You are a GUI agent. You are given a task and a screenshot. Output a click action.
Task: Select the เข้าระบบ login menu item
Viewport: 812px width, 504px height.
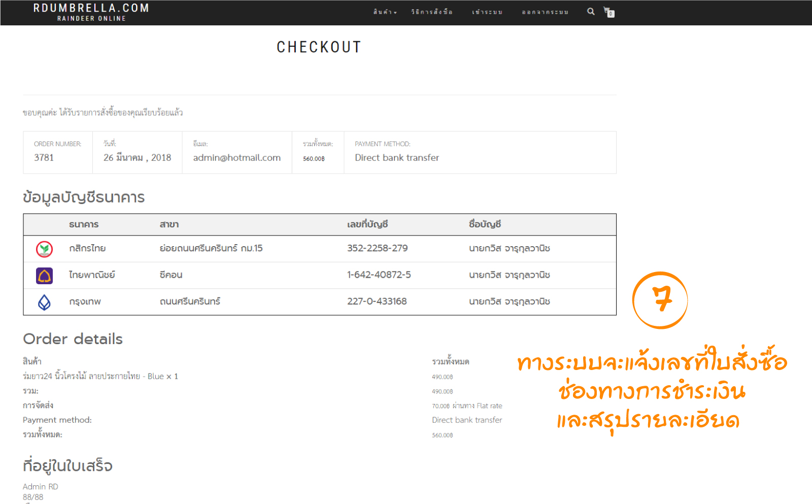coord(487,12)
